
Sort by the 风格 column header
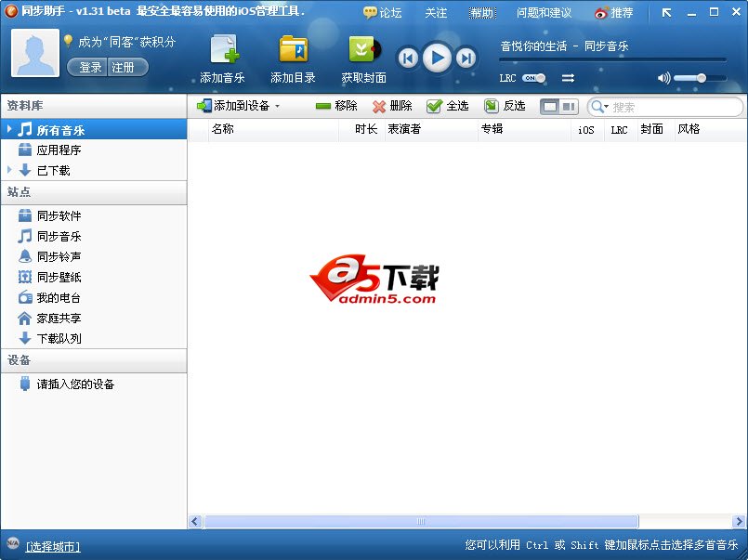point(711,130)
